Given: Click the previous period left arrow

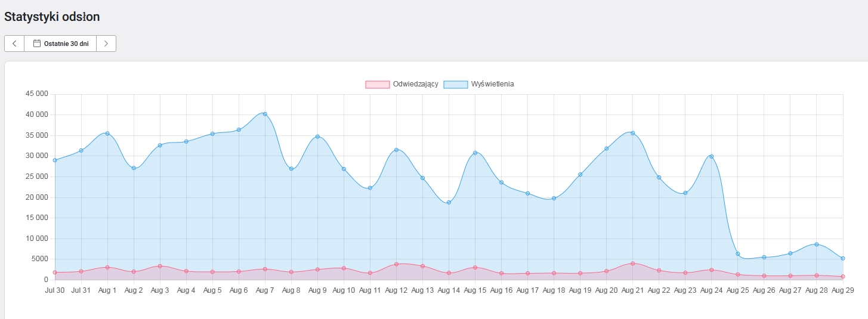Looking at the screenshot, I should click(14, 44).
